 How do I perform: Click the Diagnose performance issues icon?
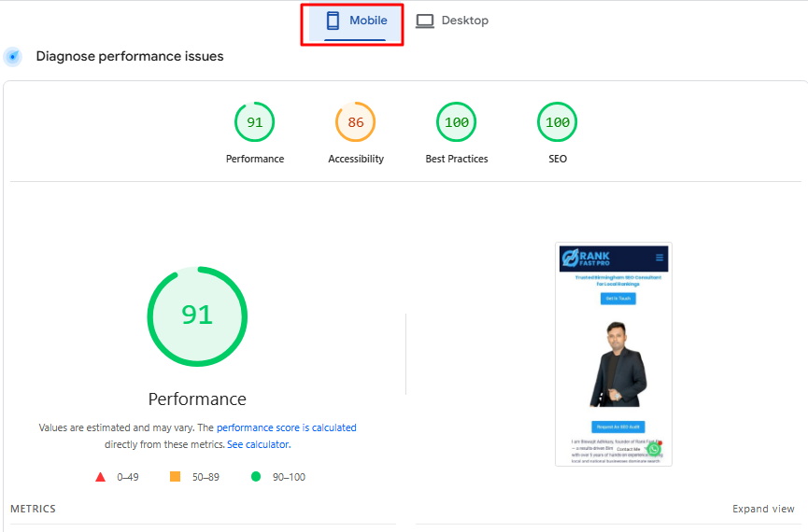tap(13, 56)
